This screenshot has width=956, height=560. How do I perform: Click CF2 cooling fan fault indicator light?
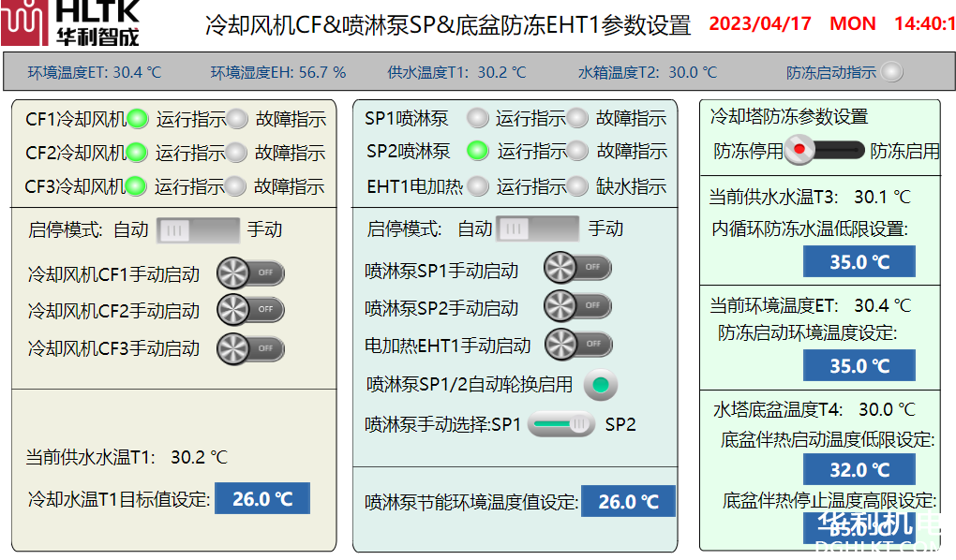[236, 152]
